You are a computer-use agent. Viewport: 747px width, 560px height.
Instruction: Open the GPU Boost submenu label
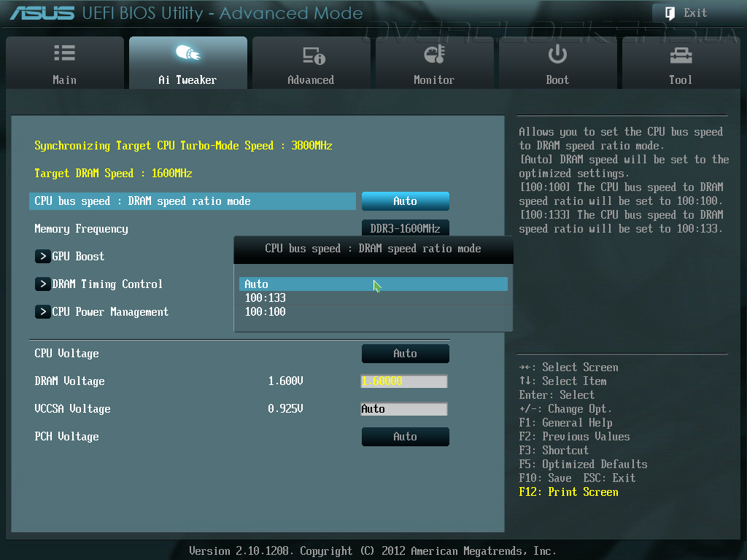pyautogui.click(x=78, y=256)
